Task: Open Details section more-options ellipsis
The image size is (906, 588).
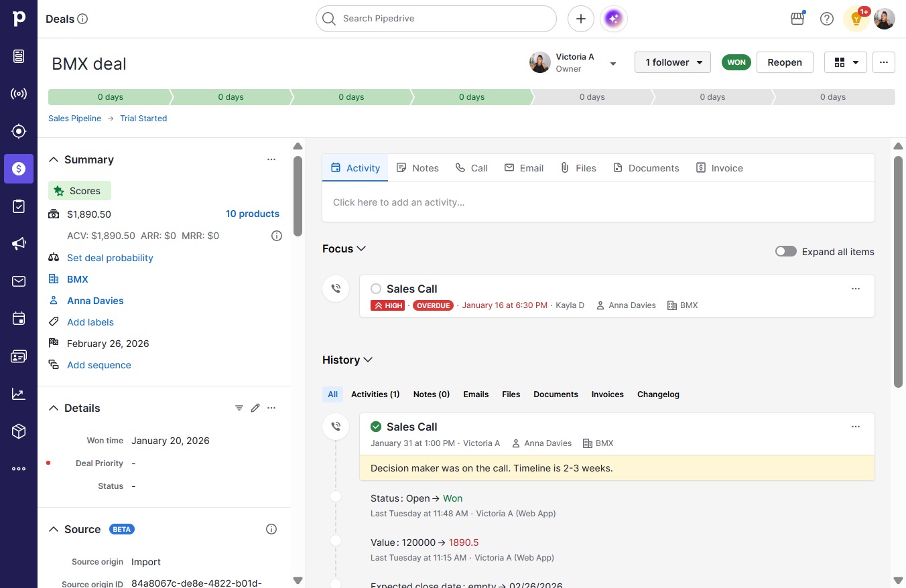Action: pyautogui.click(x=271, y=408)
